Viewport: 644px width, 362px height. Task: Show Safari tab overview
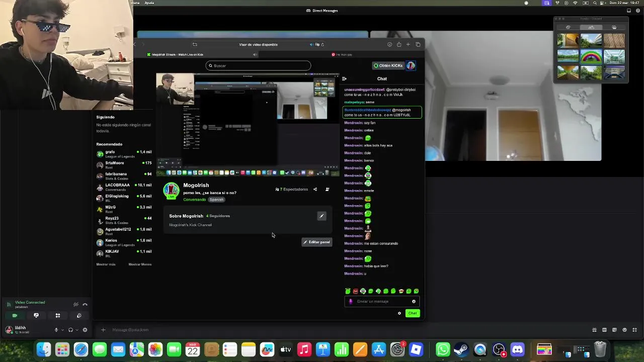418,44
